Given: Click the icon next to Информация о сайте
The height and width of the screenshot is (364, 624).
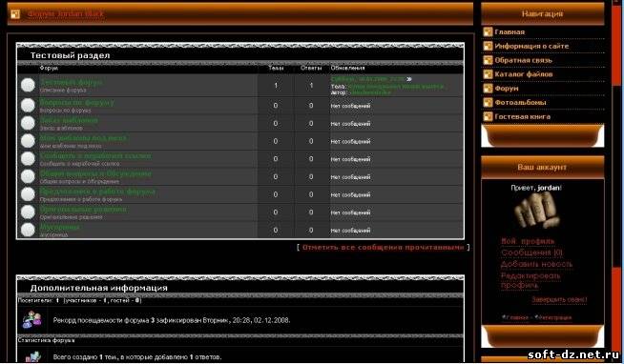Looking at the screenshot, I should [x=488, y=46].
